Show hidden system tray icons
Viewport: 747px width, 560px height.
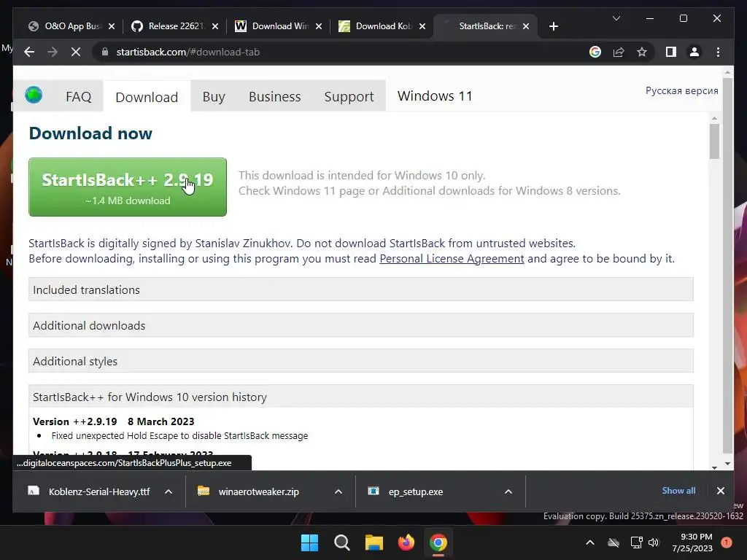589,542
